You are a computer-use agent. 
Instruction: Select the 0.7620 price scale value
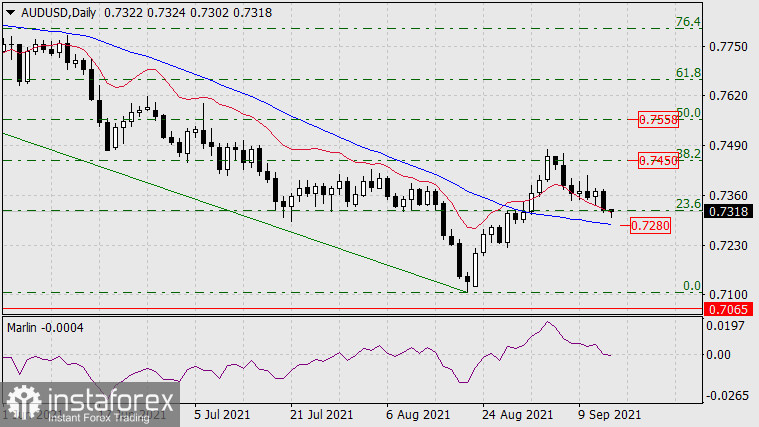(x=728, y=96)
